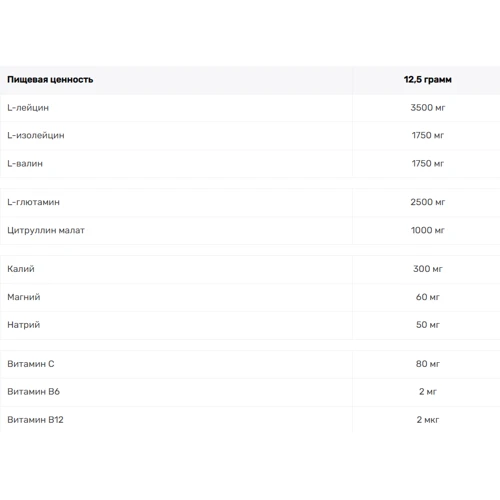Image resolution: width=500 pixels, height=500 pixels.
Task: Select the 1000 мг value
Action: tap(428, 230)
